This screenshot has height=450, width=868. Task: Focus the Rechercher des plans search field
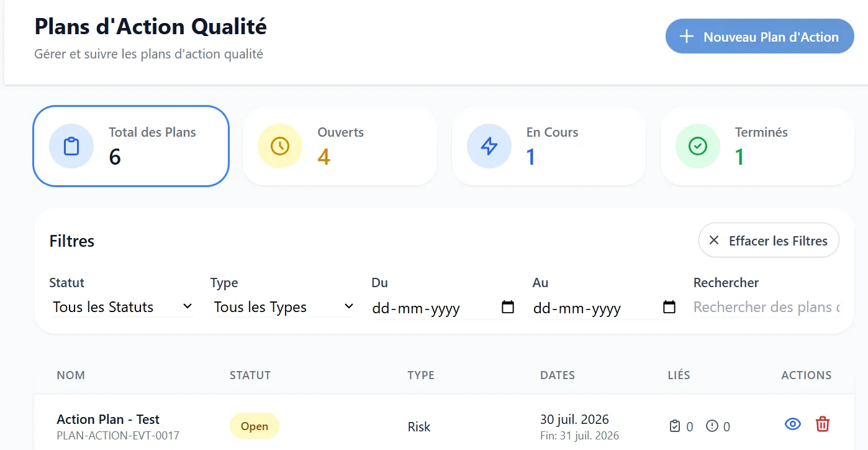pyautogui.click(x=766, y=307)
